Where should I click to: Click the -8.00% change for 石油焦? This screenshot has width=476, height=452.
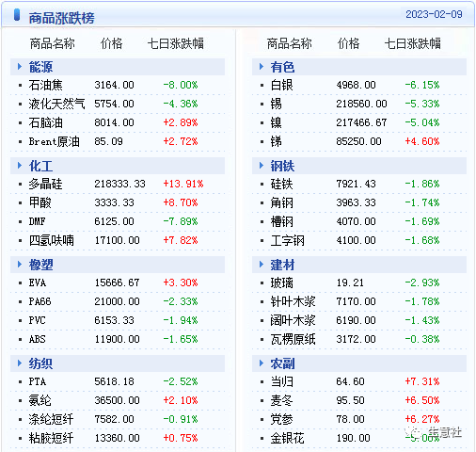[x=181, y=85]
